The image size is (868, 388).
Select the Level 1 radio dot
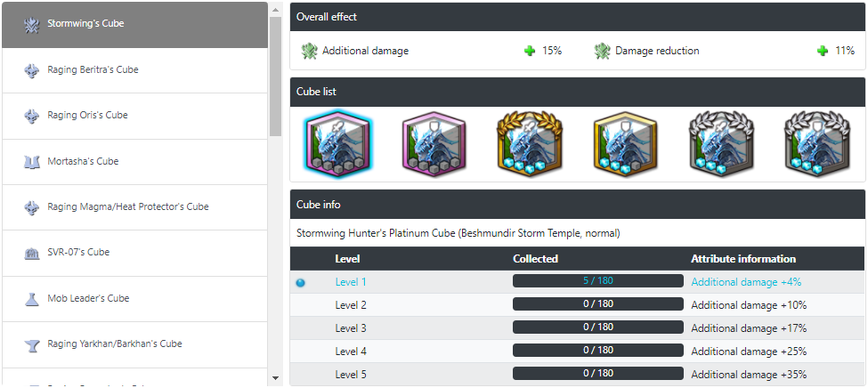point(301,283)
